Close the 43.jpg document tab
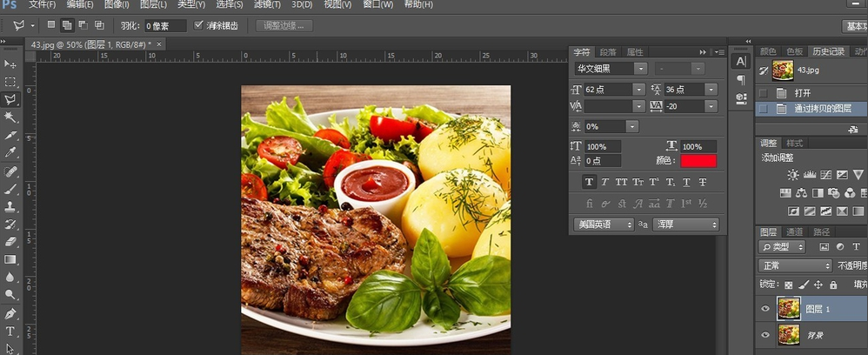The width and height of the screenshot is (868, 355). coord(159,44)
